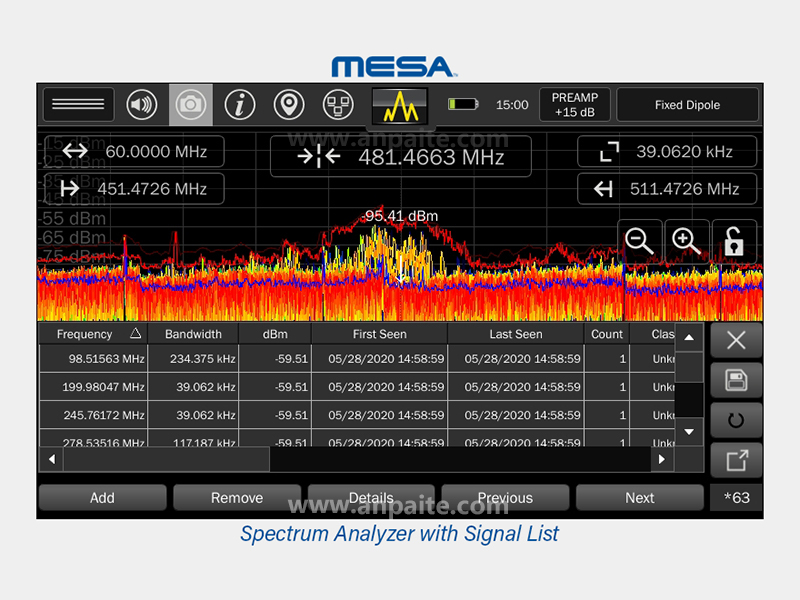Open the Fixed Dipole antenna selector

pyautogui.click(x=687, y=105)
